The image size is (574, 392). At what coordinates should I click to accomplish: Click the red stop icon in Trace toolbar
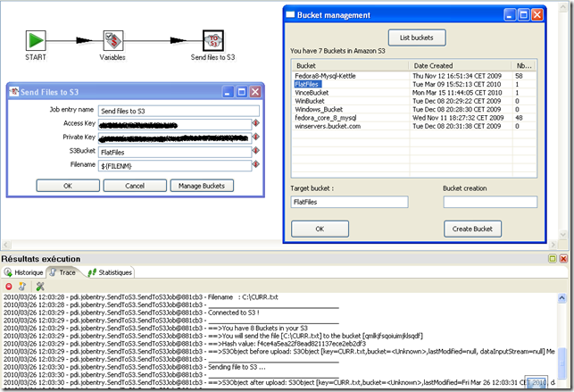(x=9, y=286)
